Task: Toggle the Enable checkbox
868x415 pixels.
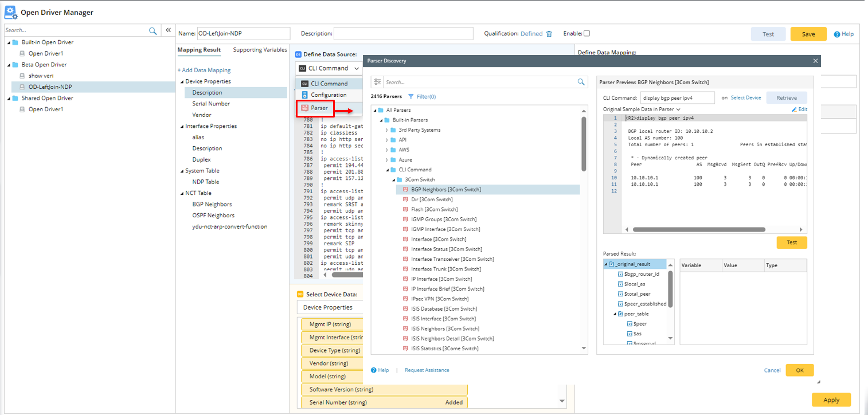Action: coord(587,33)
